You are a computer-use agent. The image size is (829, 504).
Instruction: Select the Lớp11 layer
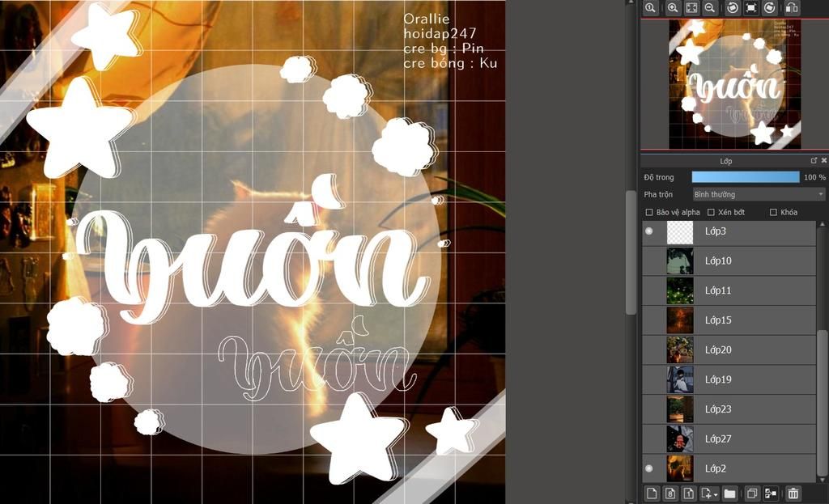pos(729,290)
